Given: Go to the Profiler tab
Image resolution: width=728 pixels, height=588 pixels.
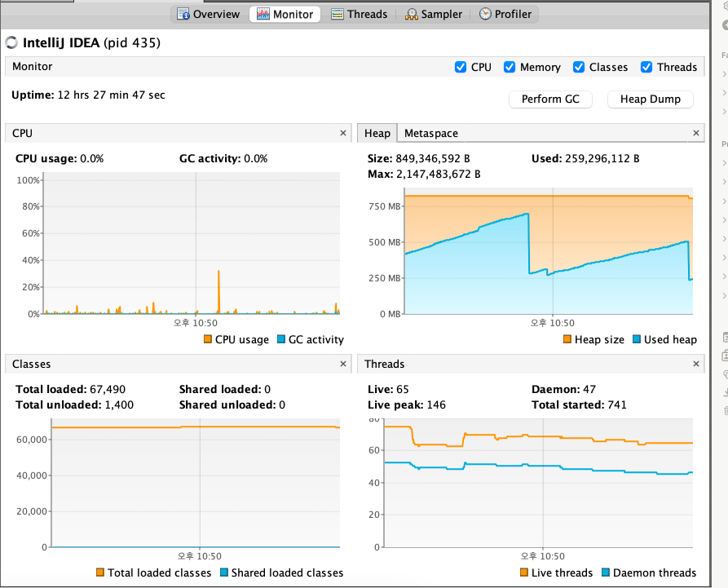Looking at the screenshot, I should pos(505,14).
